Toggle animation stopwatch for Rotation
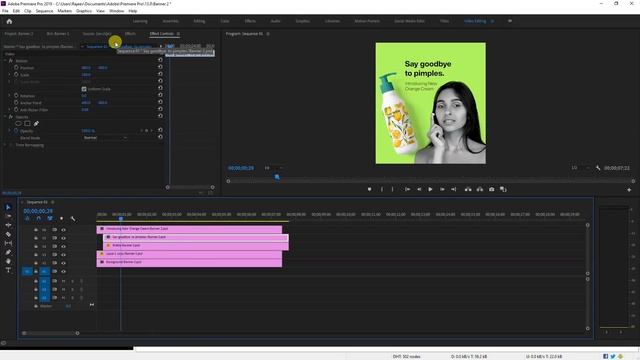Viewport: 640px width, 360px height. coord(16,96)
